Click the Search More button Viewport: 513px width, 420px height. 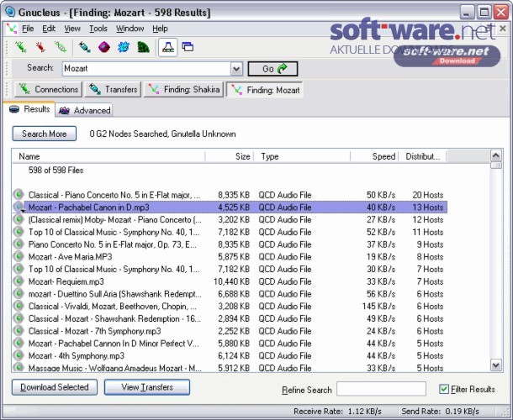click(x=45, y=134)
